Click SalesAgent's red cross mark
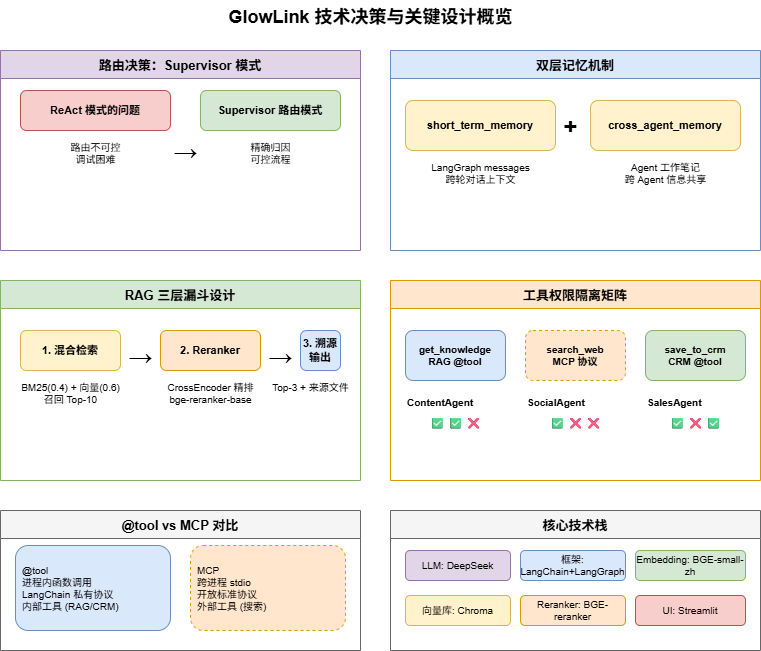761x651 pixels. [695, 423]
